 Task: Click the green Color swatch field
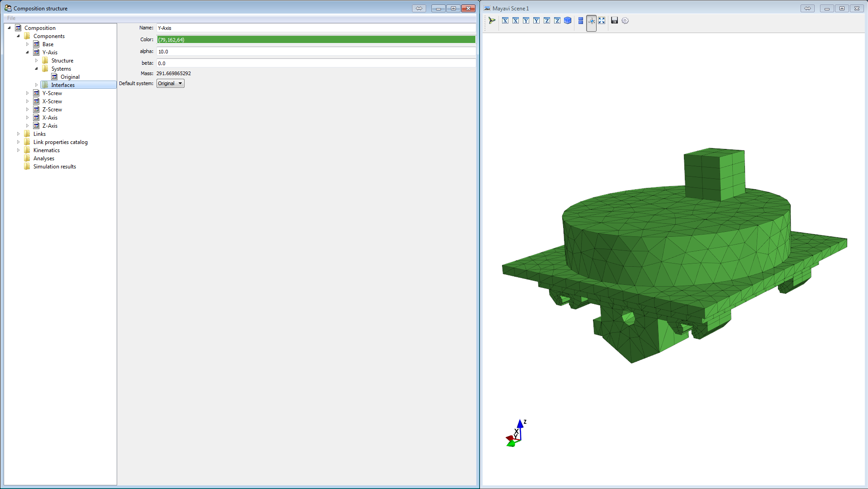click(x=316, y=40)
